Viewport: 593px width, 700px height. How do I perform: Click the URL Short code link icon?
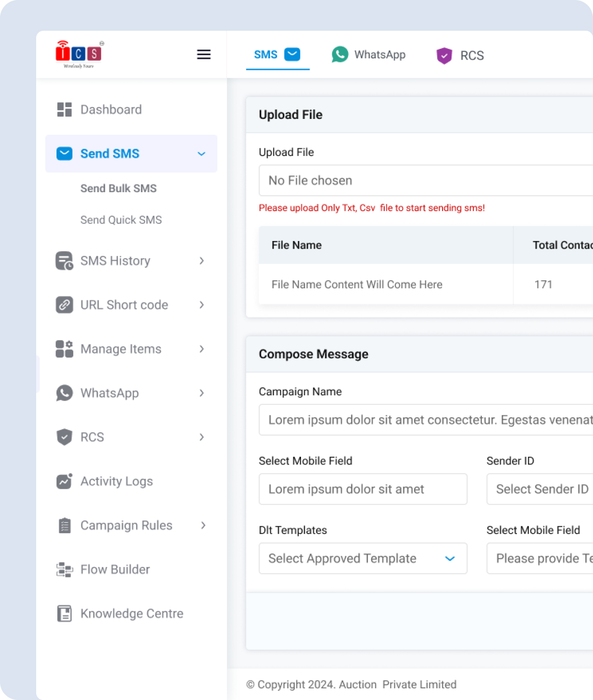(x=65, y=305)
